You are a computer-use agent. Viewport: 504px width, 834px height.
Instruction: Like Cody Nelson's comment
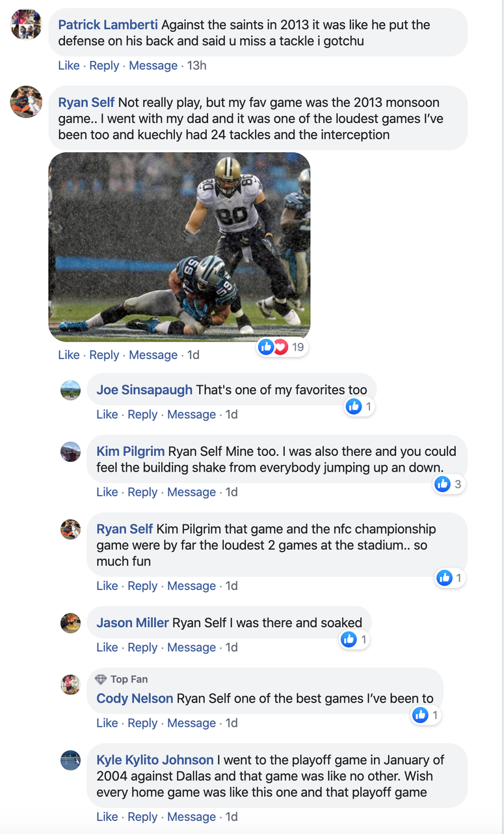107,723
